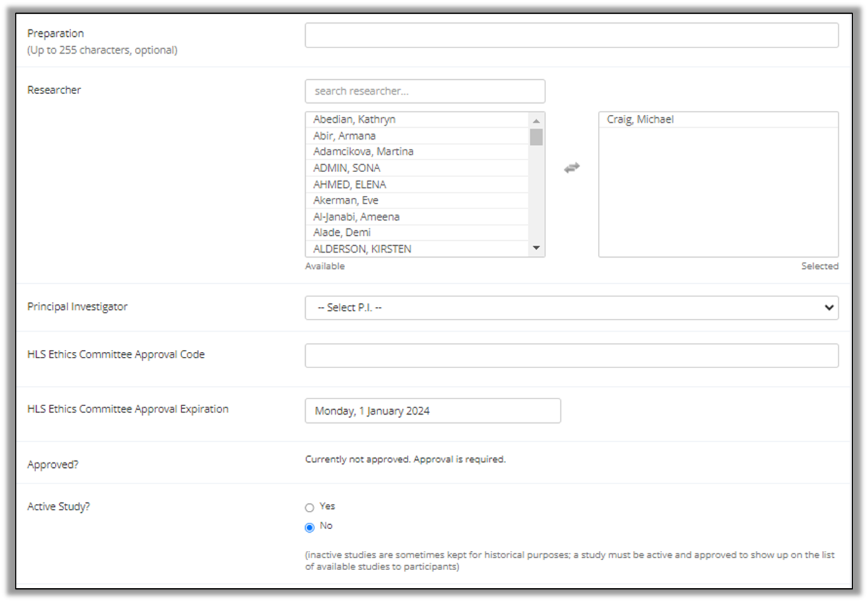Click ALDERSON, KIRSTEN in available researchers
The width and height of the screenshot is (868, 602).
tap(362, 249)
